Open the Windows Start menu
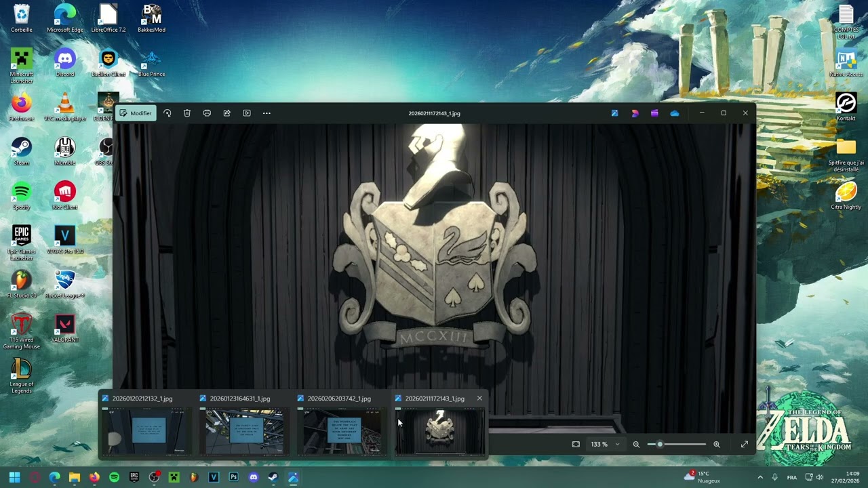This screenshot has height=488, width=868. (14, 477)
